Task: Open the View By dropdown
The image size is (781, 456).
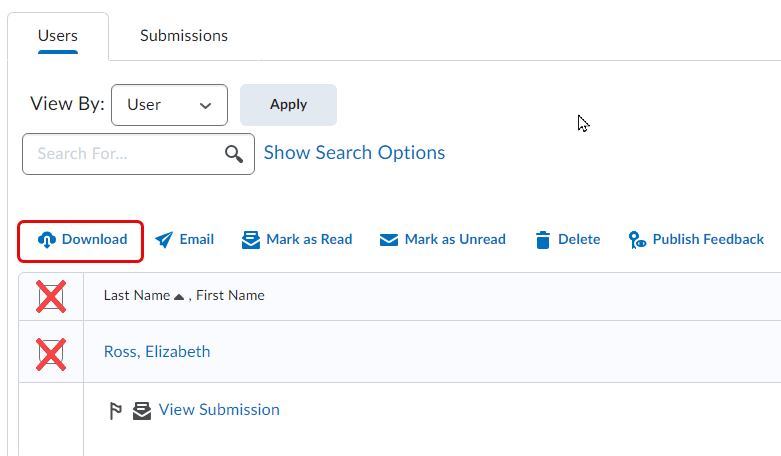Action: coord(169,105)
